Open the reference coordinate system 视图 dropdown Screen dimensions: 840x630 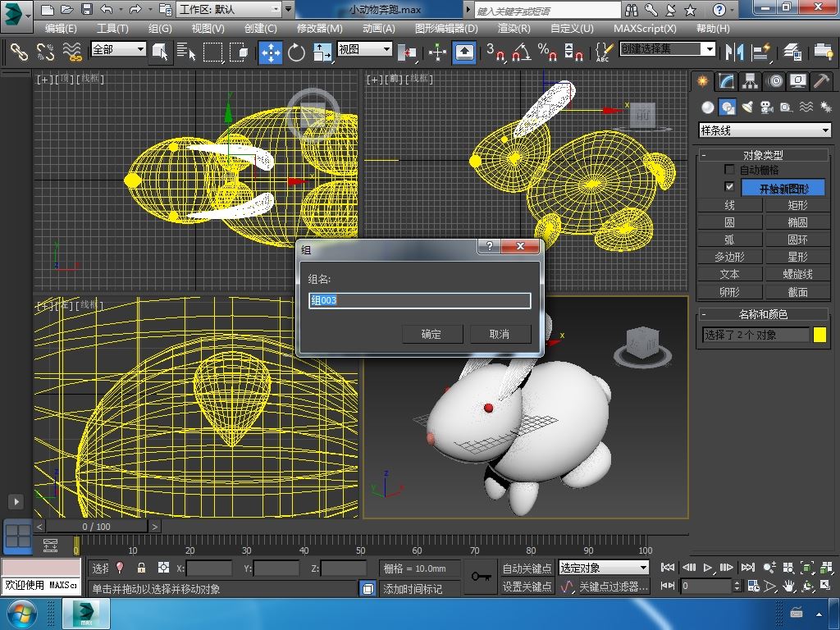point(364,49)
